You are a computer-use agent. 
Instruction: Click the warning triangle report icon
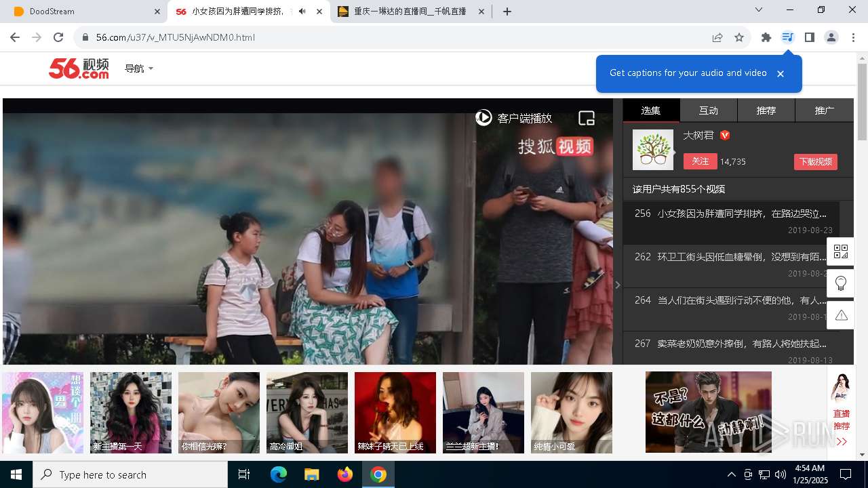[x=841, y=315]
